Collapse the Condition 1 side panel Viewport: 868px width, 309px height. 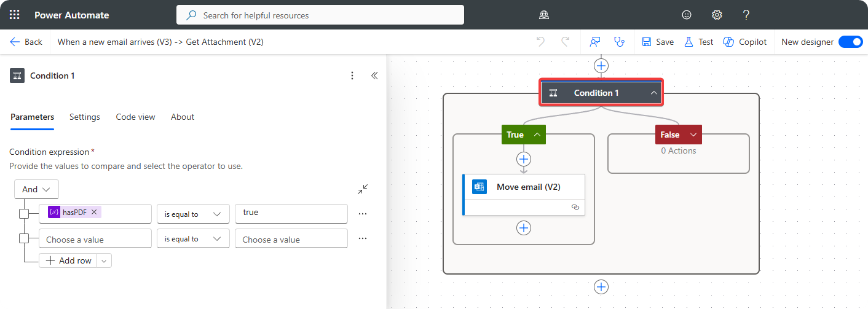(x=374, y=76)
